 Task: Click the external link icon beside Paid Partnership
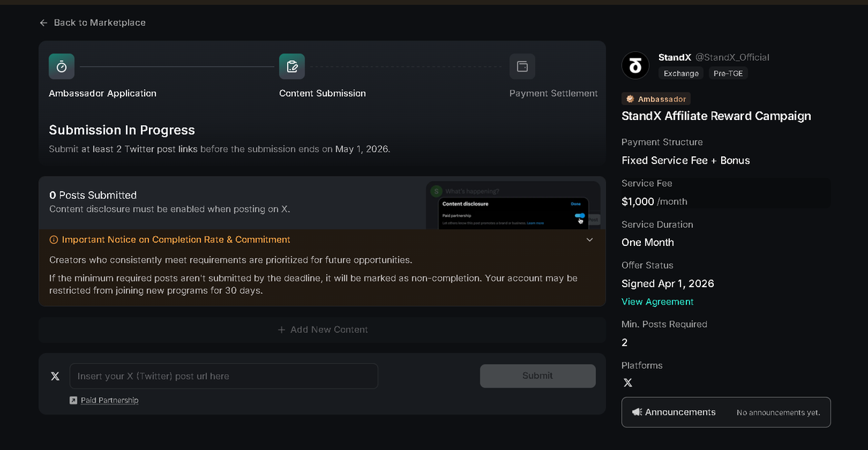pyautogui.click(x=73, y=400)
